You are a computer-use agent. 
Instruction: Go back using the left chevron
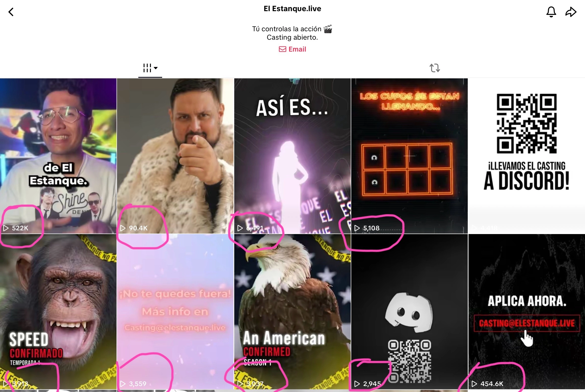(11, 12)
